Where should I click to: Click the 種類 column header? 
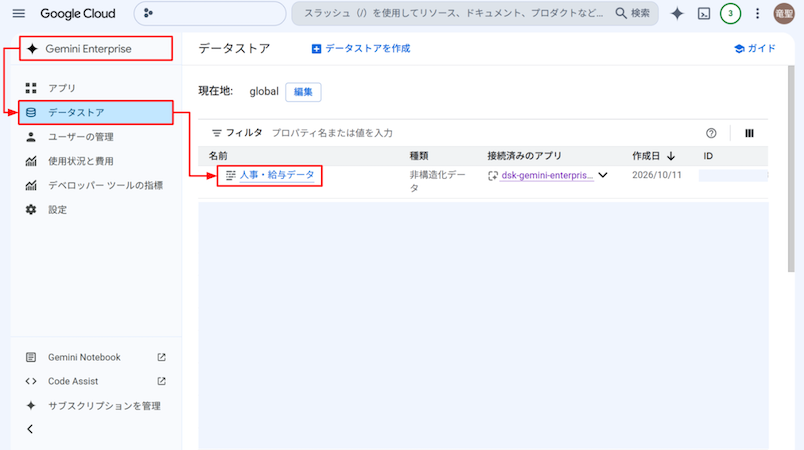click(x=418, y=156)
